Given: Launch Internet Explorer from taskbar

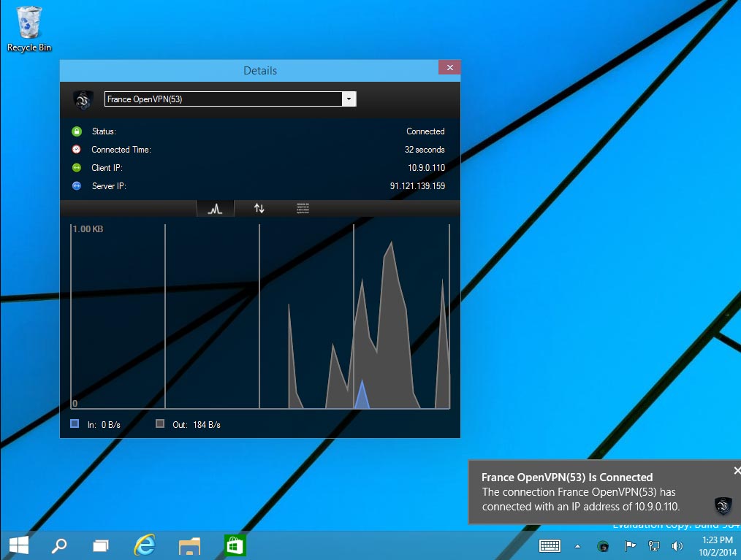Looking at the screenshot, I should coord(145,545).
